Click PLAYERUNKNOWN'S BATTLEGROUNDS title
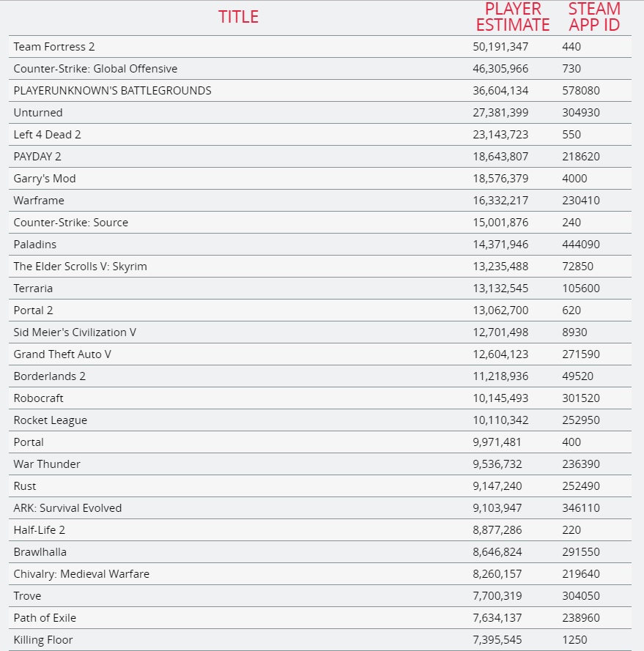Image resolution: width=644 pixels, height=651 pixels. (x=112, y=91)
